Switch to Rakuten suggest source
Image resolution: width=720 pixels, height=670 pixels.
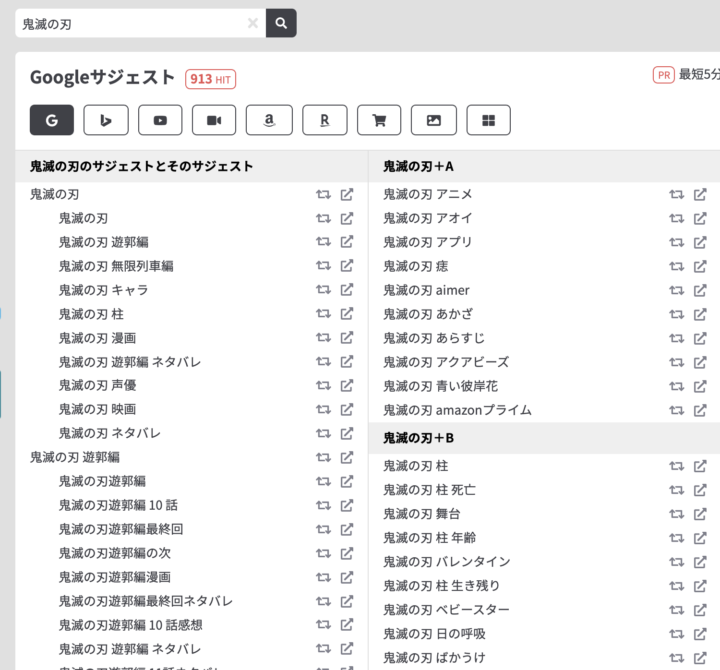pyautogui.click(x=325, y=120)
